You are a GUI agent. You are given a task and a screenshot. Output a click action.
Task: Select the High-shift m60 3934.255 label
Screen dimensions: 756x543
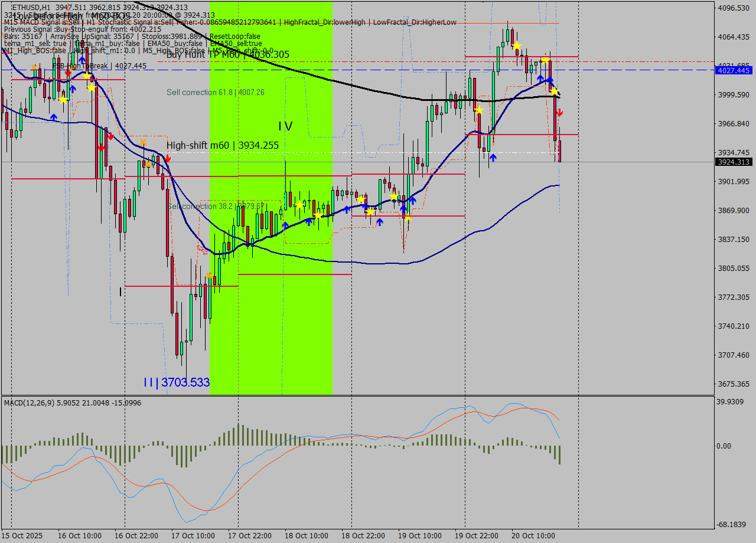222,145
